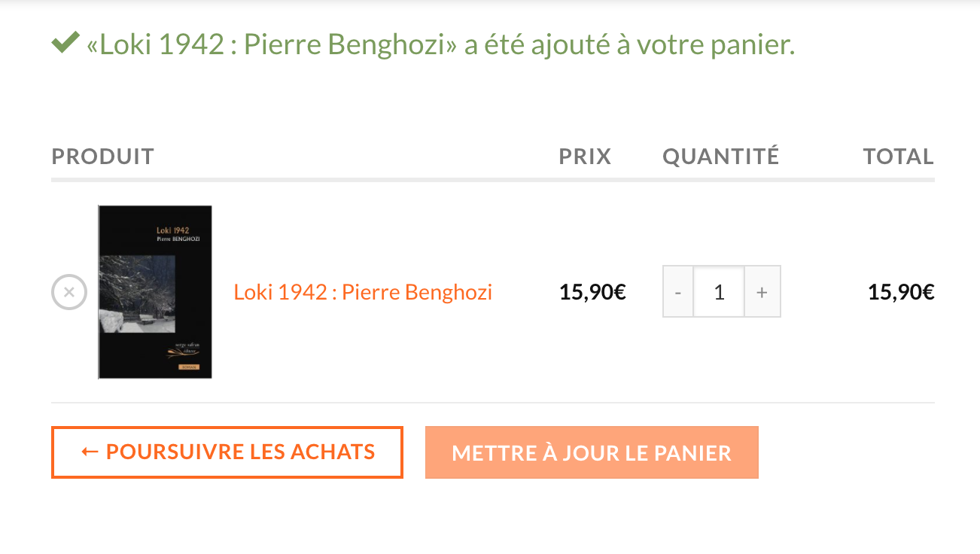This screenshot has height=554, width=980.
Task: Click the Loki 1942 book cover thumbnail
Action: coord(155,292)
